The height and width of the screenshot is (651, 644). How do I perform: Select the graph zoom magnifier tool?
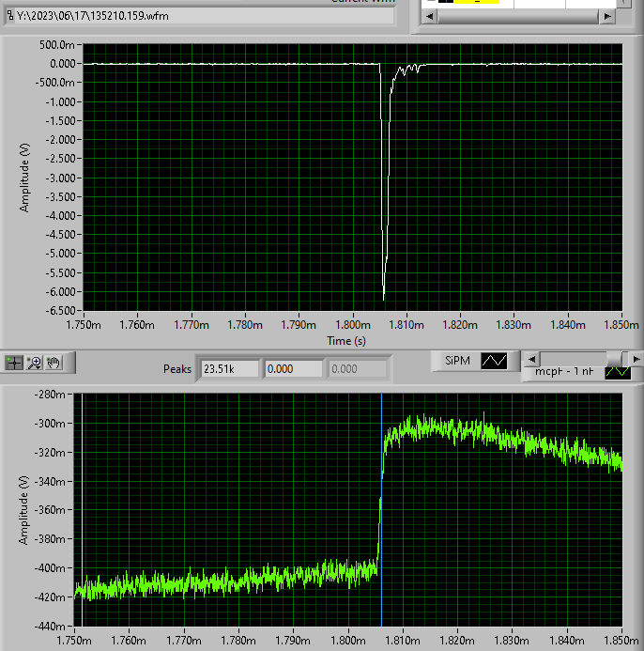34,363
